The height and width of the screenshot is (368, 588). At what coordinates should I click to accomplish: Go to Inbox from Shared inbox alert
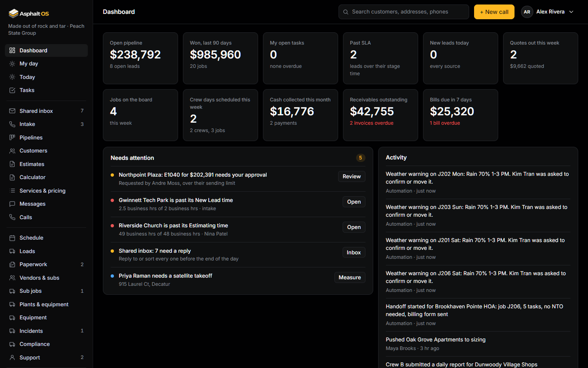(x=354, y=253)
